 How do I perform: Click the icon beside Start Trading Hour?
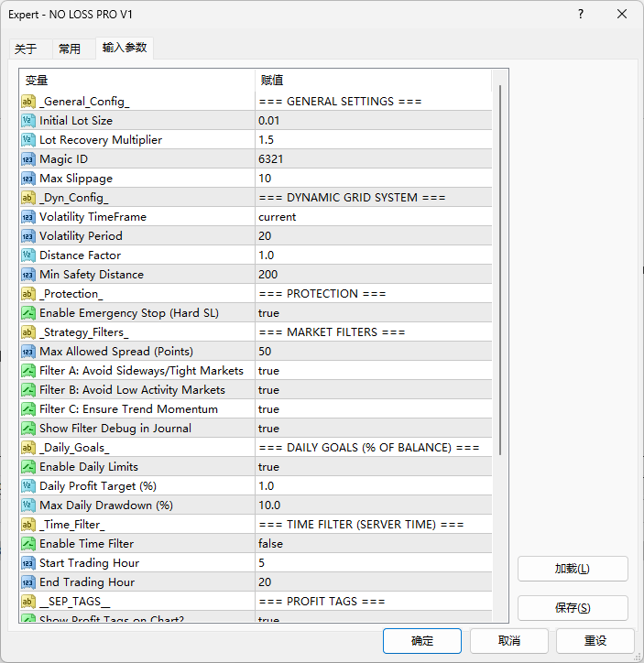(x=28, y=563)
